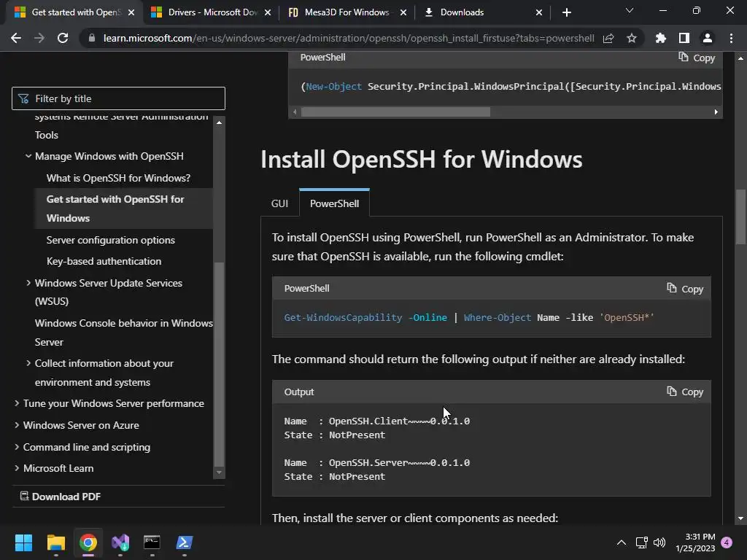The height and width of the screenshot is (560, 747).
Task: Click Download PDF
Action: [61, 496]
